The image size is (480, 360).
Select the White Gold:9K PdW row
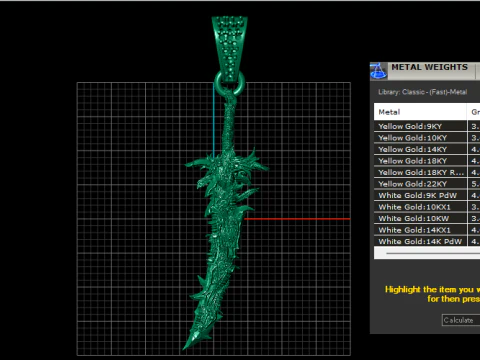click(427, 195)
